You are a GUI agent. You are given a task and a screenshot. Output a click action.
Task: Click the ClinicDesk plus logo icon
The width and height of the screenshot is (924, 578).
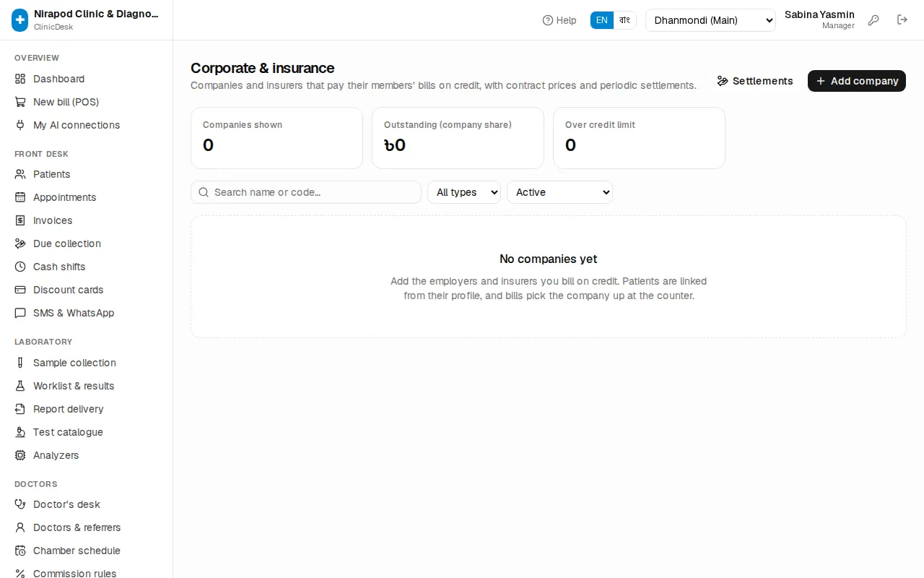20,20
